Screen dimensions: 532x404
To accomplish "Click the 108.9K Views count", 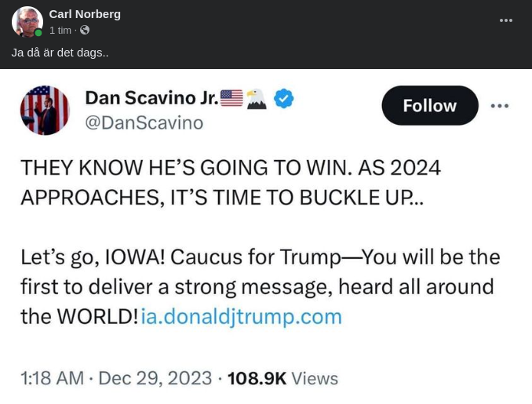I will [282, 378].
